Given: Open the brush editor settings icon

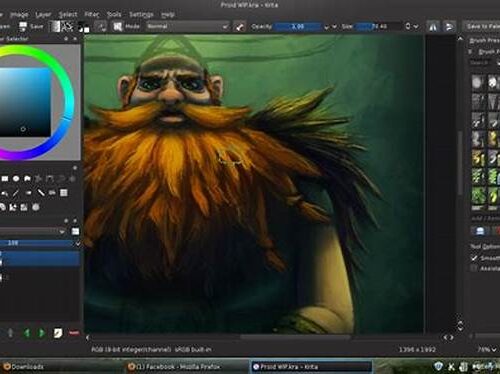Looking at the screenshot, I should pyautogui.click(x=101, y=27).
